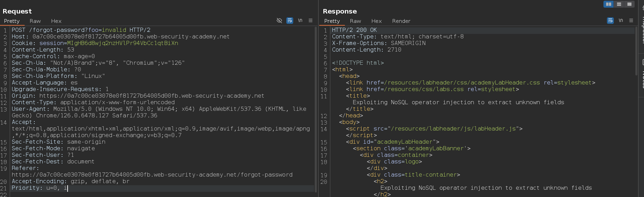Click the session cookie value
The height and width of the screenshot is (197, 644).
123,43
